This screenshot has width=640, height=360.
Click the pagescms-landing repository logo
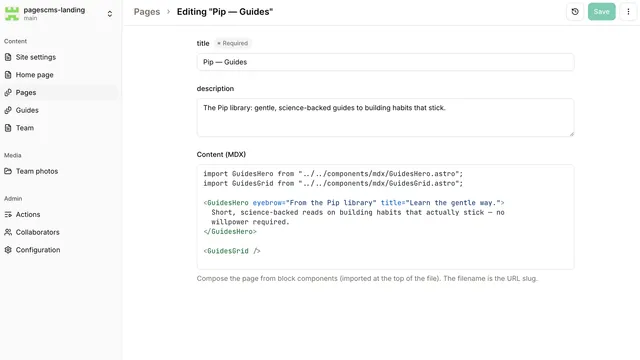[x=12, y=13]
